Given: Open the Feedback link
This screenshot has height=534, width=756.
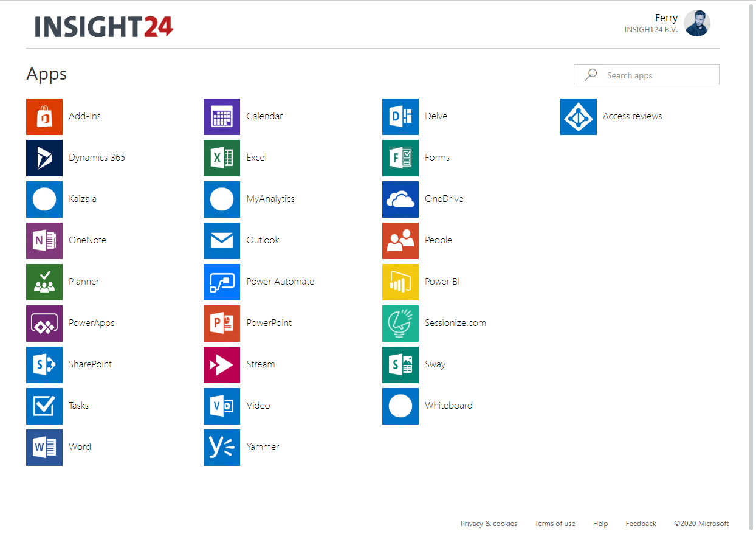Looking at the screenshot, I should (x=641, y=524).
